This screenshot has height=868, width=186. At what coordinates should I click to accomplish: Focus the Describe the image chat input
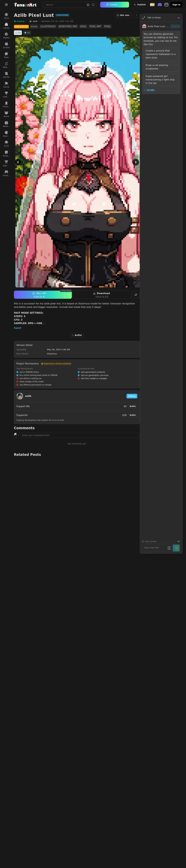[154, 548]
